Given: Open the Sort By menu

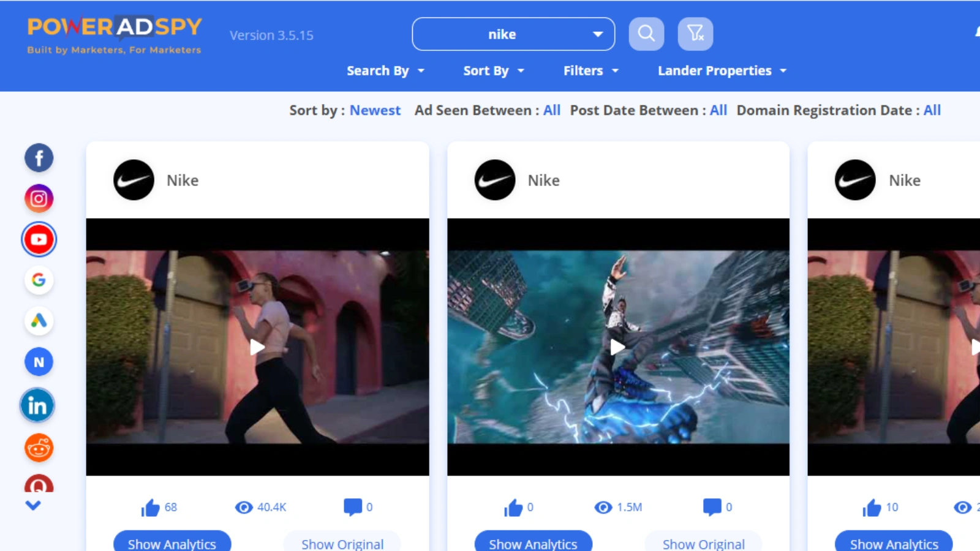Looking at the screenshot, I should [494, 71].
